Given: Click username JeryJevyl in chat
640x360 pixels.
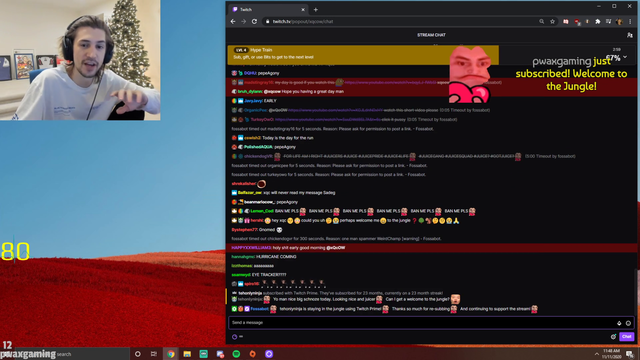Looking at the screenshot, I should [x=253, y=101].
